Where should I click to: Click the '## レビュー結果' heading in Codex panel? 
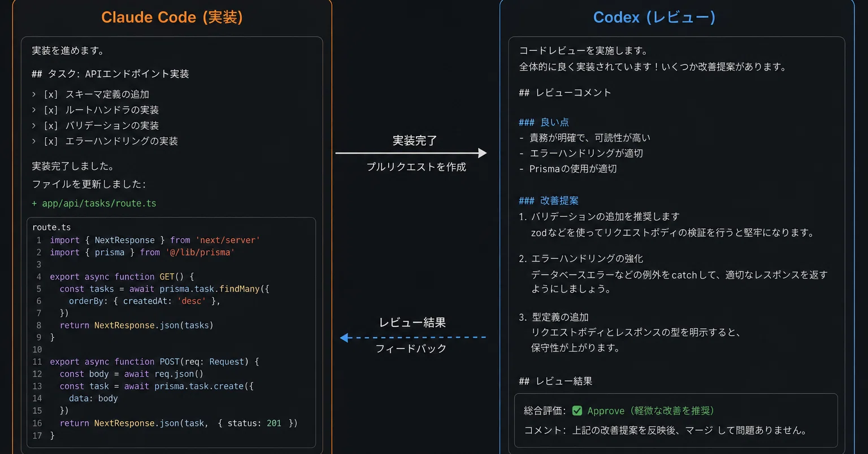pyautogui.click(x=555, y=381)
